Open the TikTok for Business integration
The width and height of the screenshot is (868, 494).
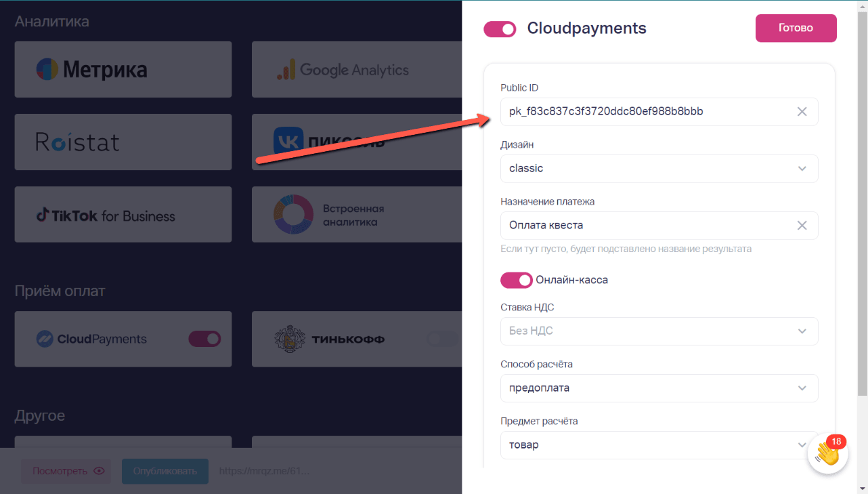123,214
